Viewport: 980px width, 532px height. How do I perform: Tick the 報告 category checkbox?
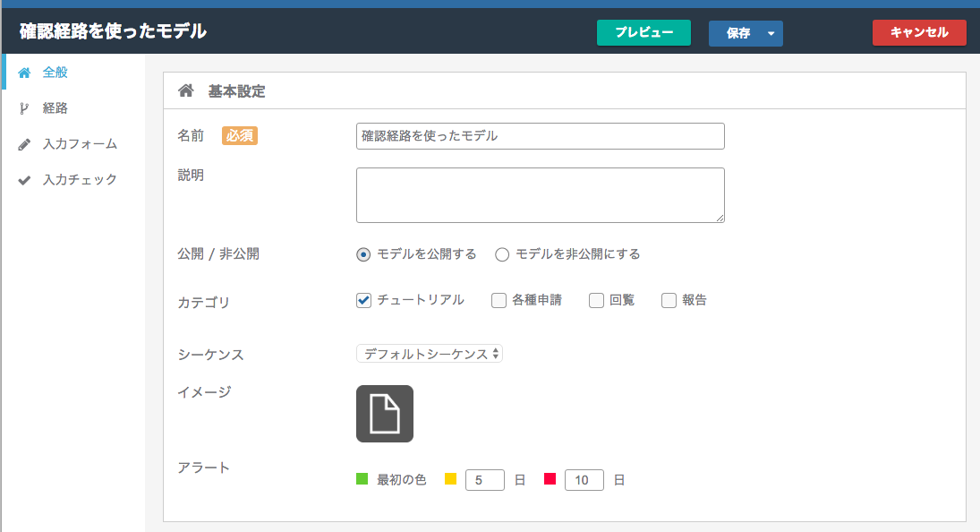[x=669, y=300]
